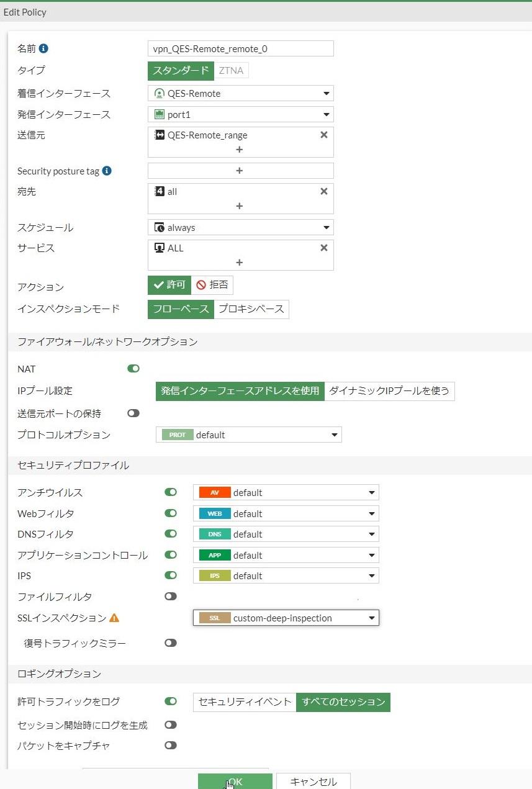Add a Security posture tag with plus

click(240, 171)
